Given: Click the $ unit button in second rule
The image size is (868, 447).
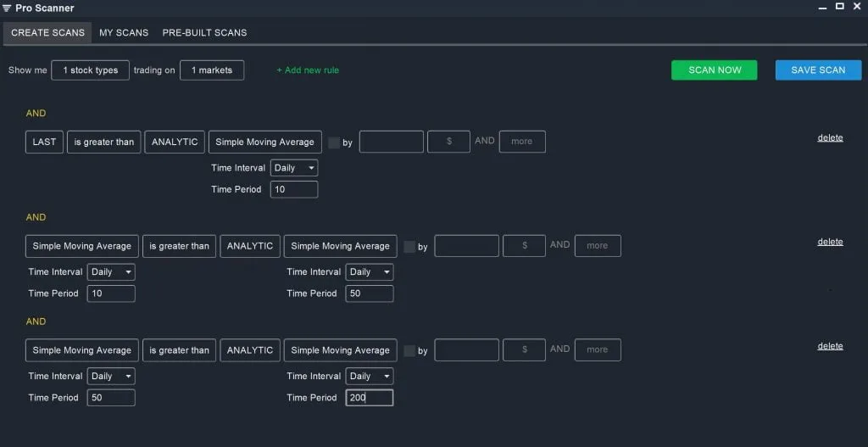Looking at the screenshot, I should tap(524, 246).
